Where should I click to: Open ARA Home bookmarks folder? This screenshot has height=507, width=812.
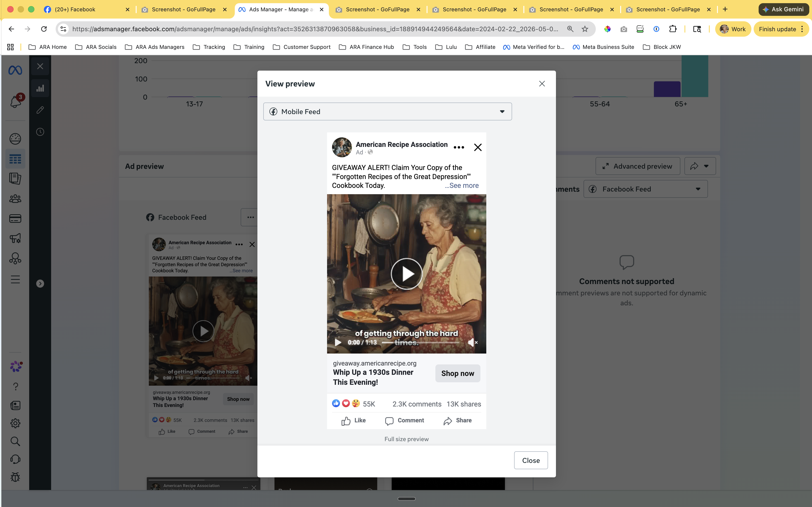(47, 47)
